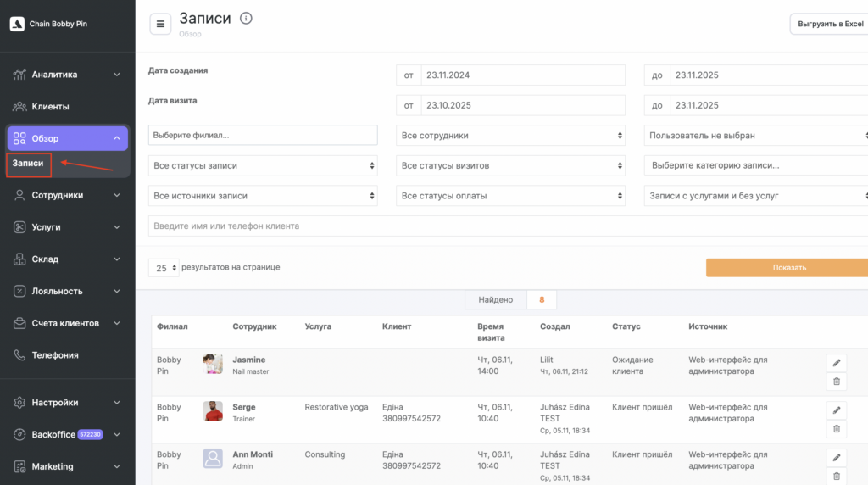Click the Выгрузить в Excel button

829,24
